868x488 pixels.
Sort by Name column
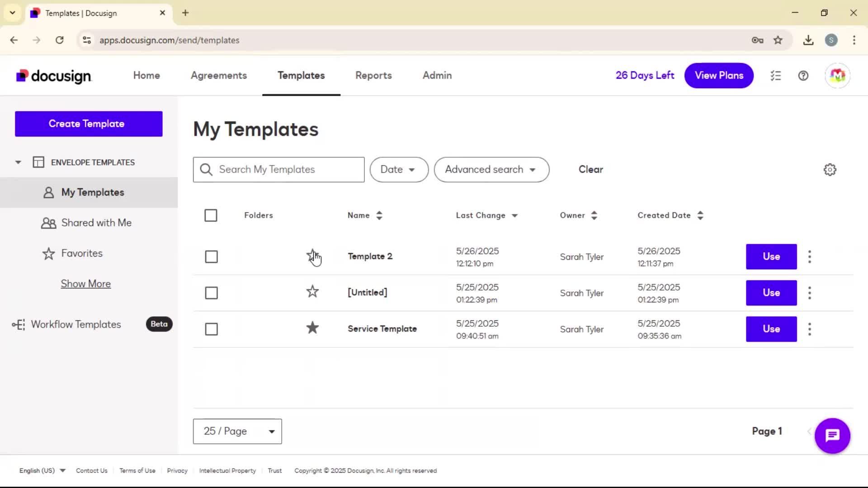365,216
